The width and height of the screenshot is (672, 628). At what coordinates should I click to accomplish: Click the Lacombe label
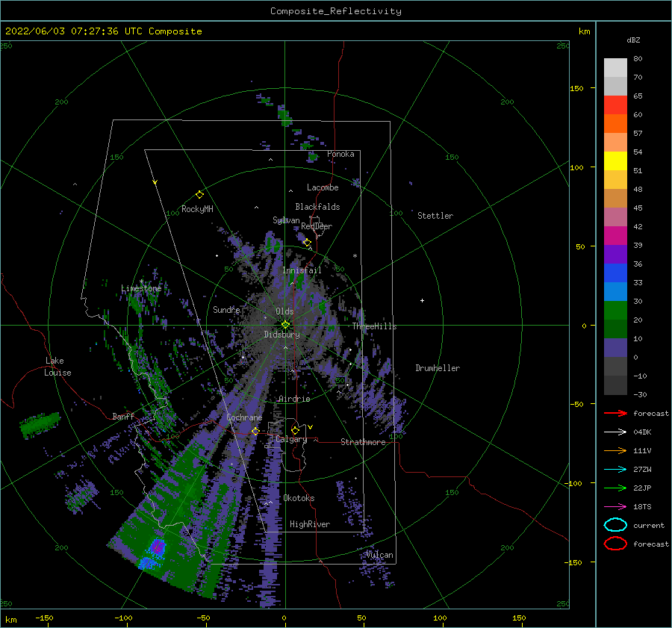coord(323,187)
